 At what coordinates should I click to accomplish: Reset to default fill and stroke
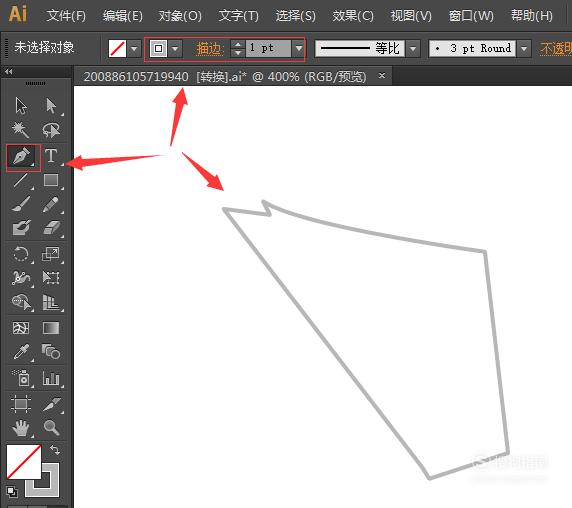pos(12,492)
